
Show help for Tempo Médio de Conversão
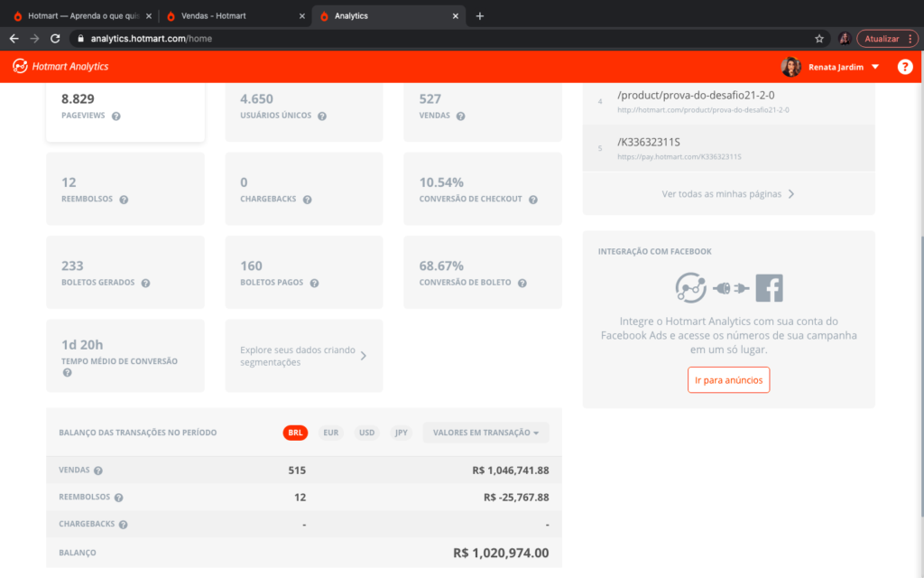pyautogui.click(x=67, y=373)
